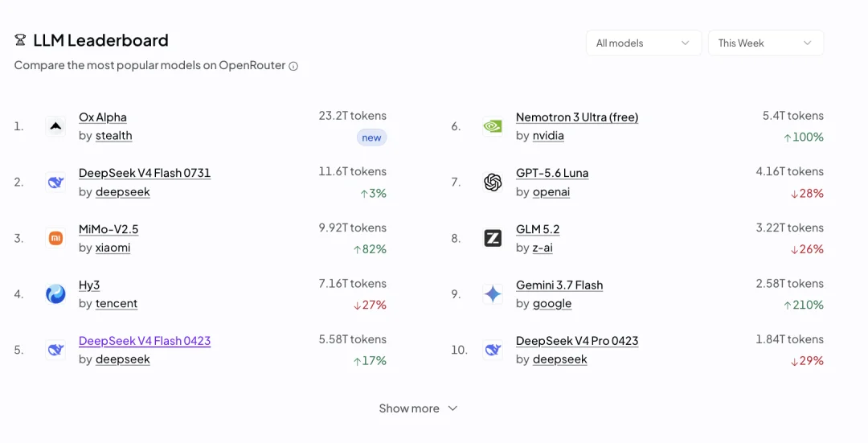Click the info icon beside the OpenRouter subtitle
The width and height of the screenshot is (868, 443).
[x=293, y=66]
